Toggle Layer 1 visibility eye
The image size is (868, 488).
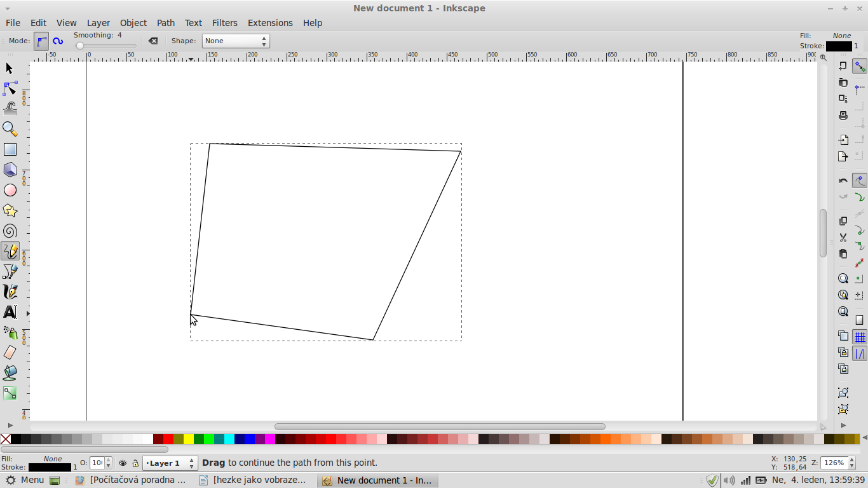pyautogui.click(x=123, y=463)
